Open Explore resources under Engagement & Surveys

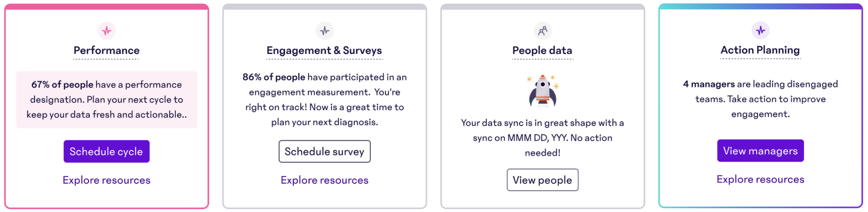(325, 180)
